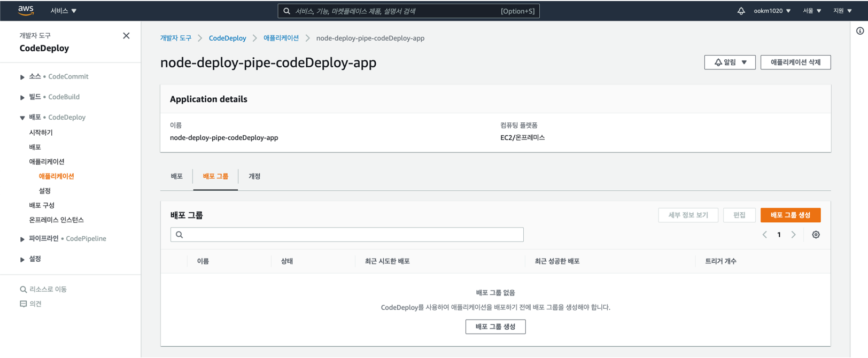The height and width of the screenshot is (358, 868).
Task: Focus the top AWS services search box
Action: 408,11
